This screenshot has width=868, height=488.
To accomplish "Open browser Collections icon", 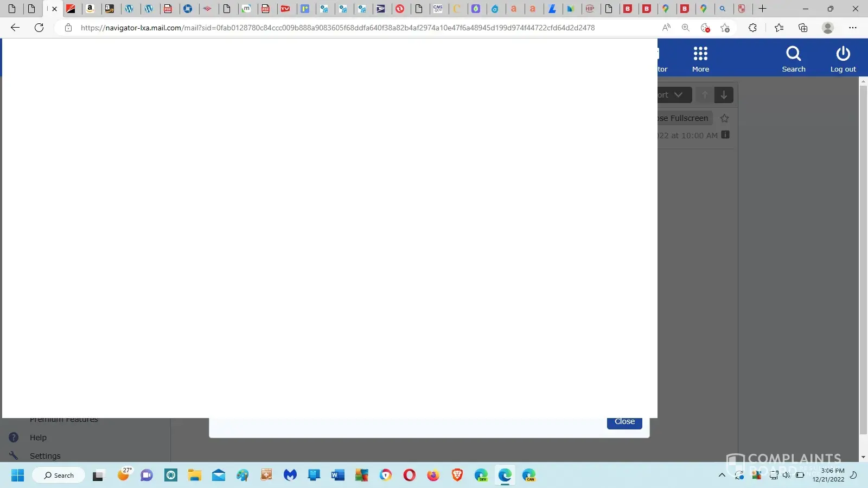I will (x=803, y=28).
